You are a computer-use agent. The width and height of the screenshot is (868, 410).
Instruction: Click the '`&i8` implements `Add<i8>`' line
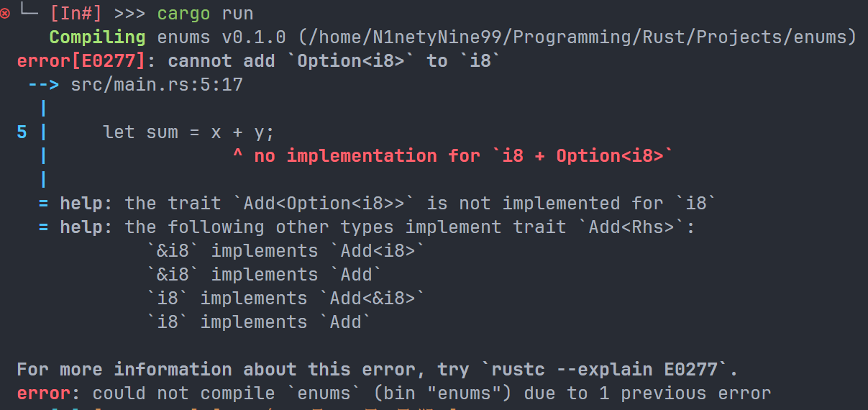click(285, 251)
